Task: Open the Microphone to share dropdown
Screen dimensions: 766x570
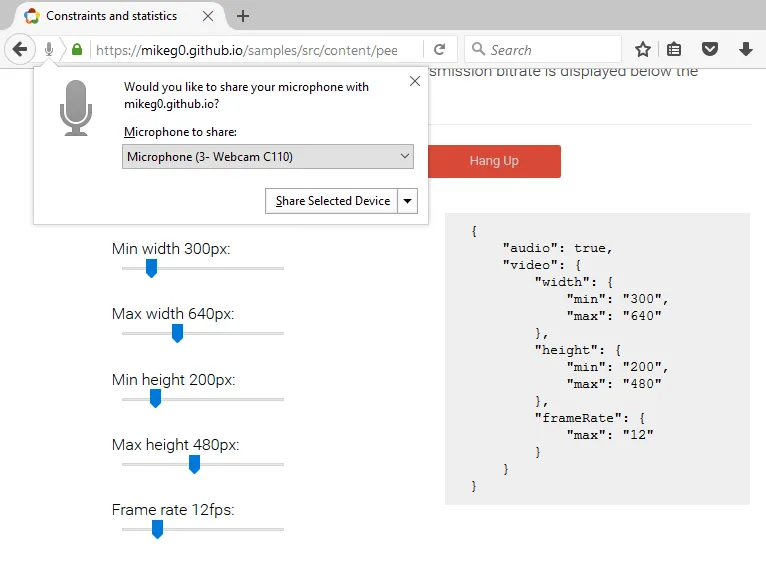Action: tap(267, 156)
